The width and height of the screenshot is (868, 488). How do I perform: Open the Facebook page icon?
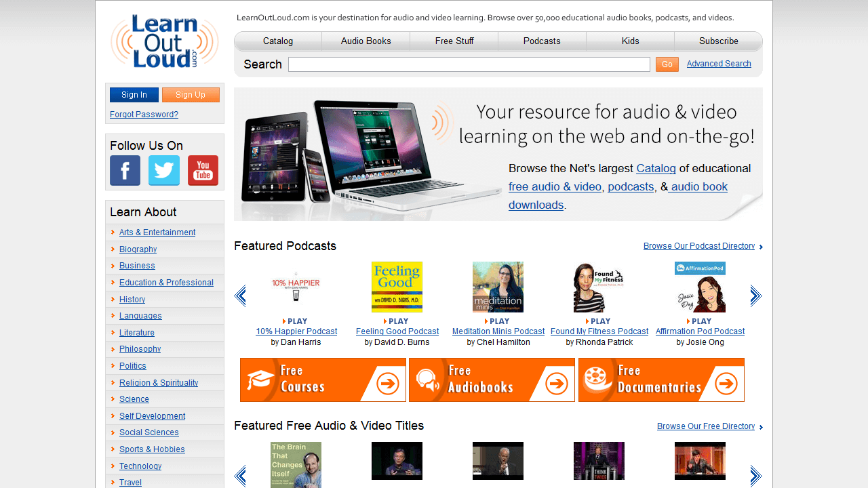[x=125, y=170]
